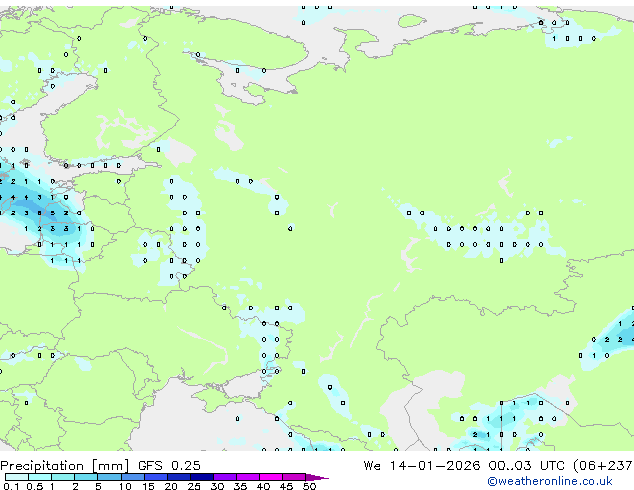
Task: Click the '20' legend scale label
Action: point(171,486)
